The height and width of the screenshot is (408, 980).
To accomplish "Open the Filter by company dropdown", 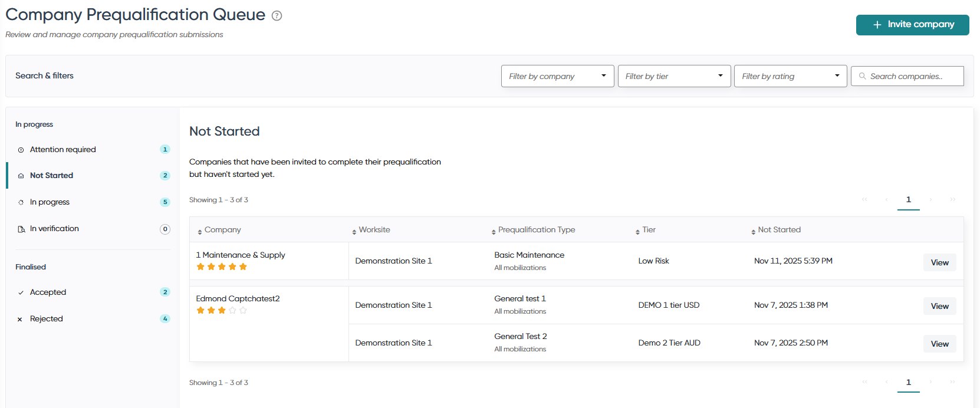I will click(x=558, y=76).
